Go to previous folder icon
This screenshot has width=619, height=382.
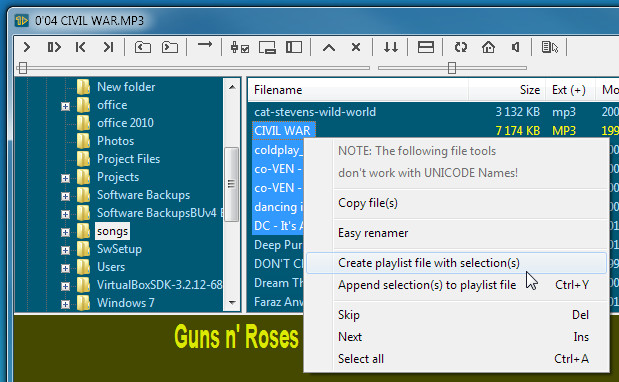click(x=143, y=47)
